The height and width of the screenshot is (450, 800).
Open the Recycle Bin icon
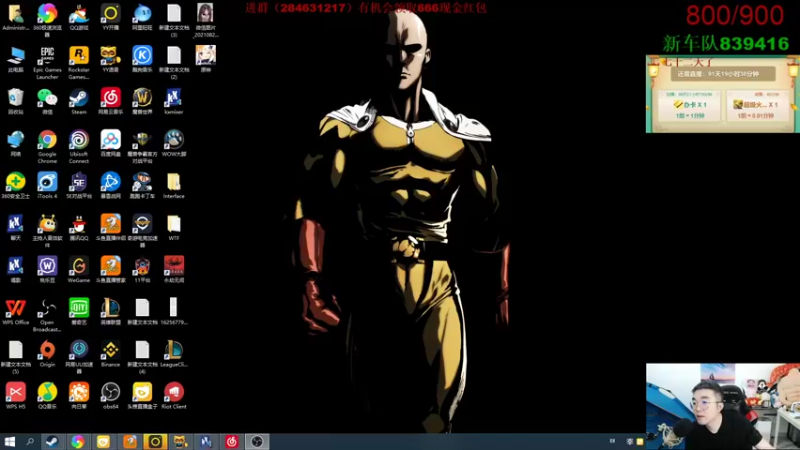pyautogui.click(x=16, y=98)
